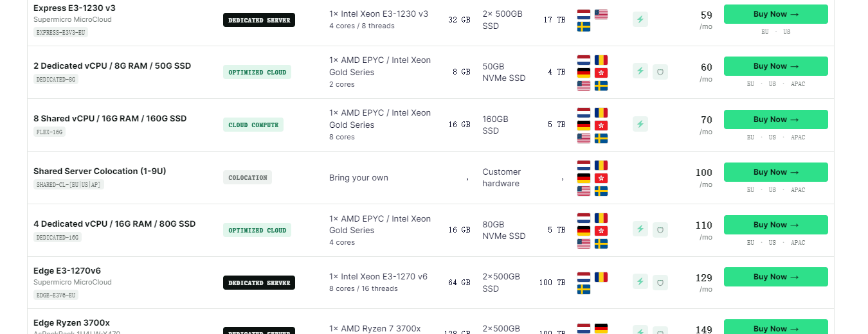Click the Swedish flag on the 4 Dedicated vCPU / 16G row

(601, 243)
